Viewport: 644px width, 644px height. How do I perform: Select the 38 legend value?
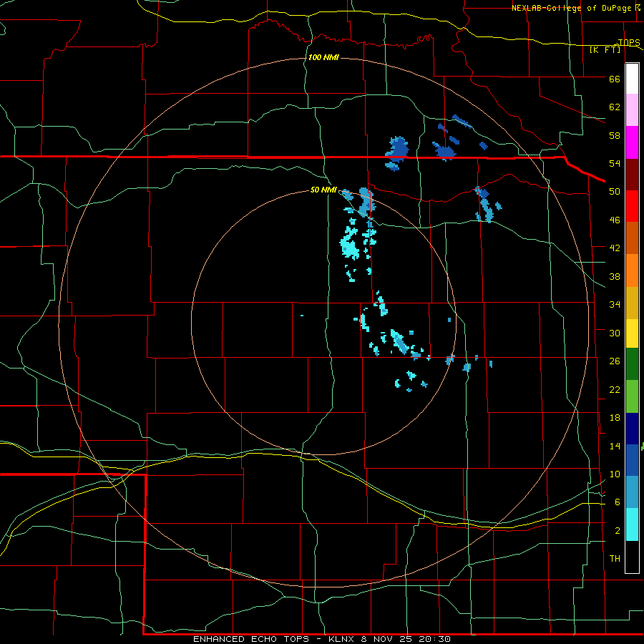click(x=615, y=276)
